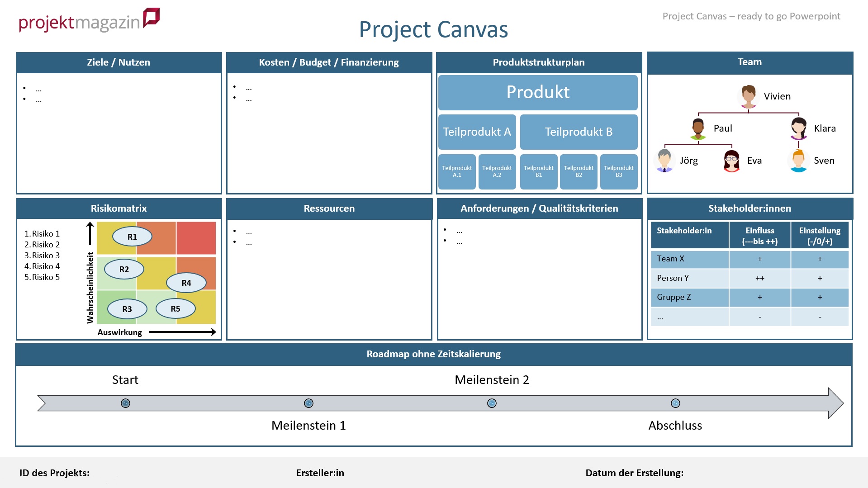Image resolution: width=868 pixels, height=488 pixels.
Task: Select the Teilprodukt B box
Action: [579, 132]
